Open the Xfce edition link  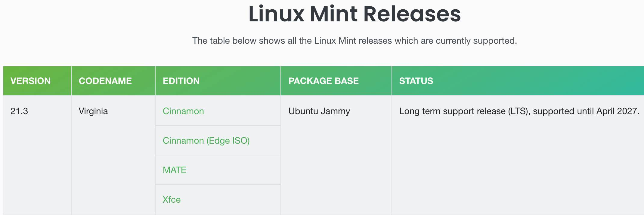(172, 200)
